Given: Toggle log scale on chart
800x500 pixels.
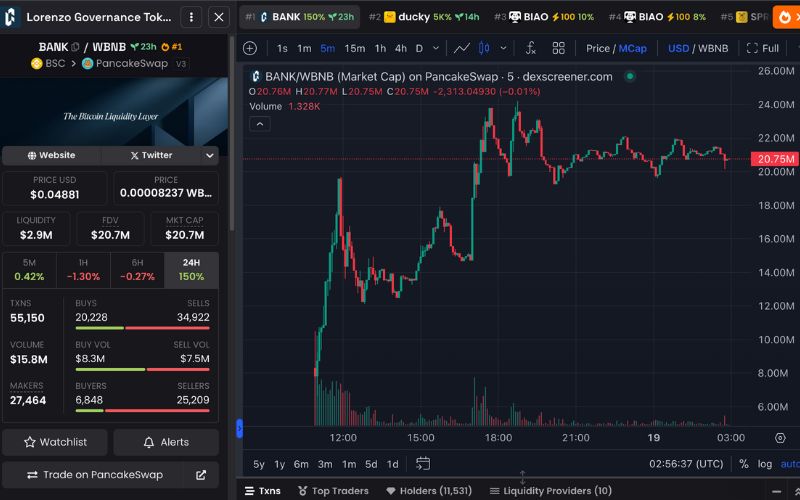Looking at the screenshot, I should [765, 464].
